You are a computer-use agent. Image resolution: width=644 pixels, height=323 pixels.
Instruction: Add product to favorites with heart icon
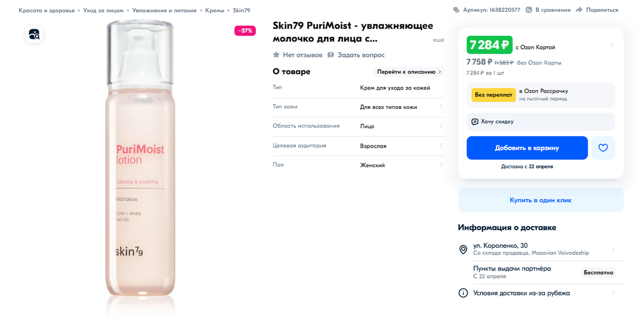click(x=603, y=148)
